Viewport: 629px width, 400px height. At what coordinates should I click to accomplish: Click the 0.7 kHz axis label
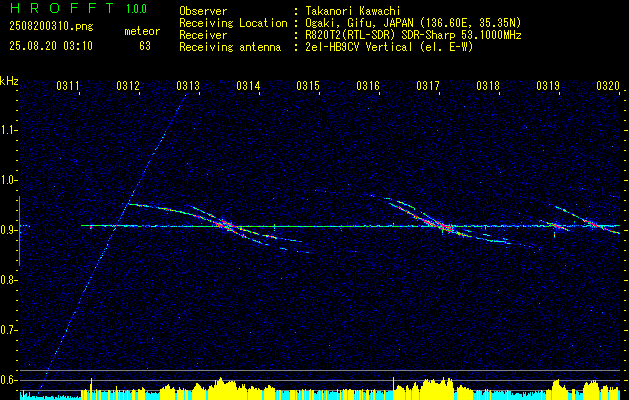[9, 330]
